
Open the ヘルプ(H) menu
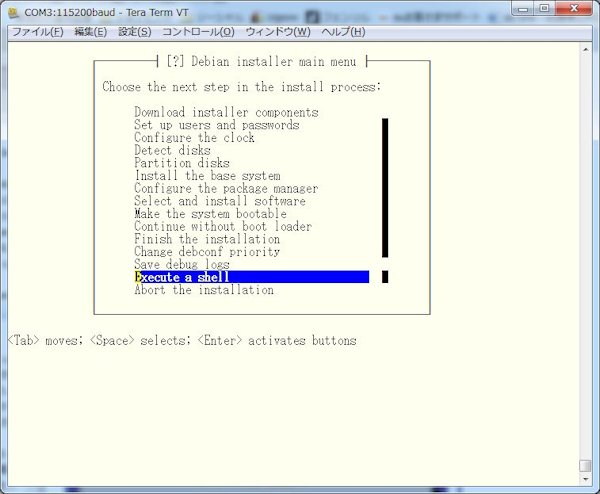[343, 32]
